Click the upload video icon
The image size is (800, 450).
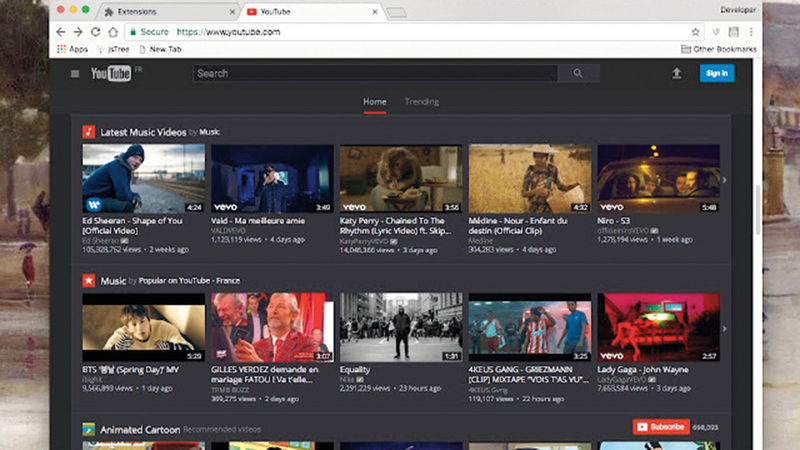(x=677, y=73)
